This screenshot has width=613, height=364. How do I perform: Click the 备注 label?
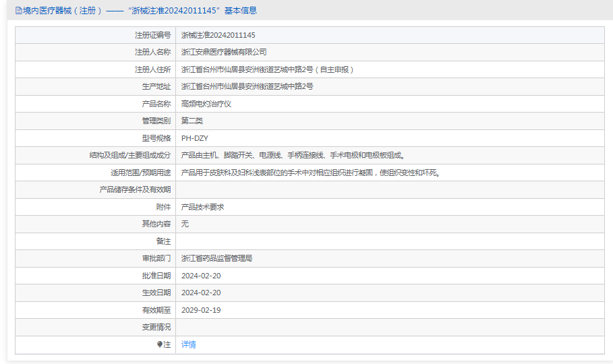[163, 241]
